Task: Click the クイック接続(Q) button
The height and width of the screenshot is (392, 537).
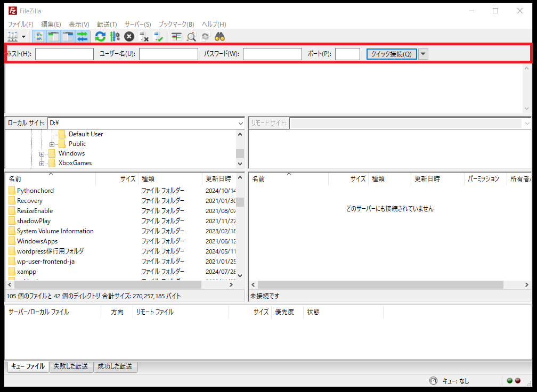Action: coord(391,54)
